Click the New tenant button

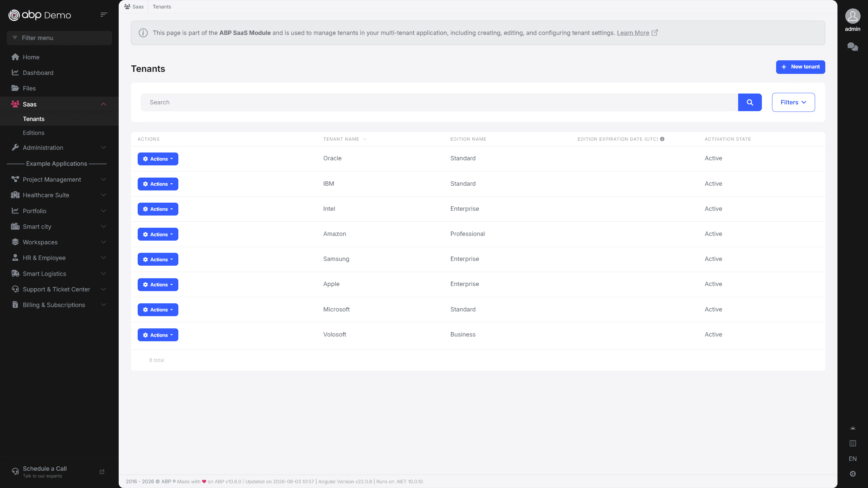tap(801, 67)
